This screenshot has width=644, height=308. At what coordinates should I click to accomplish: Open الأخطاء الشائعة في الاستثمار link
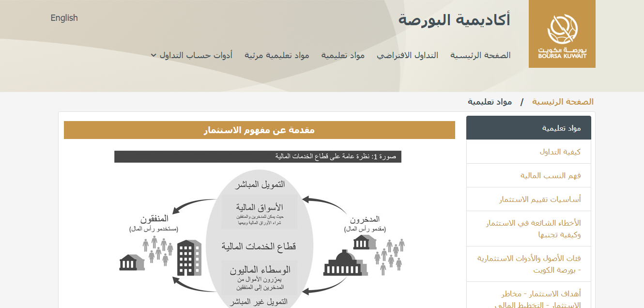pyautogui.click(x=533, y=229)
